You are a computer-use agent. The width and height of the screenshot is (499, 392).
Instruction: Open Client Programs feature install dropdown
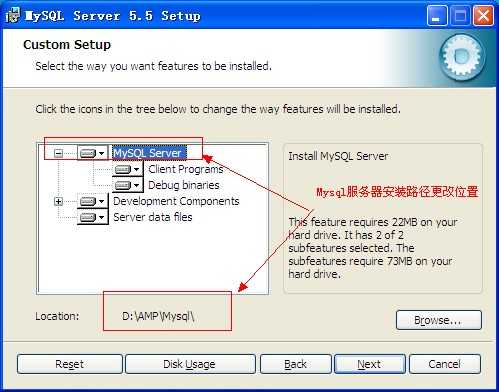pyautogui.click(x=127, y=169)
